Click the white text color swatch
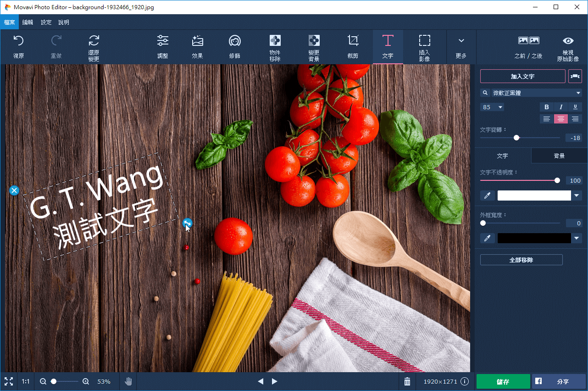Screen dimensions: 588x391 [534, 195]
